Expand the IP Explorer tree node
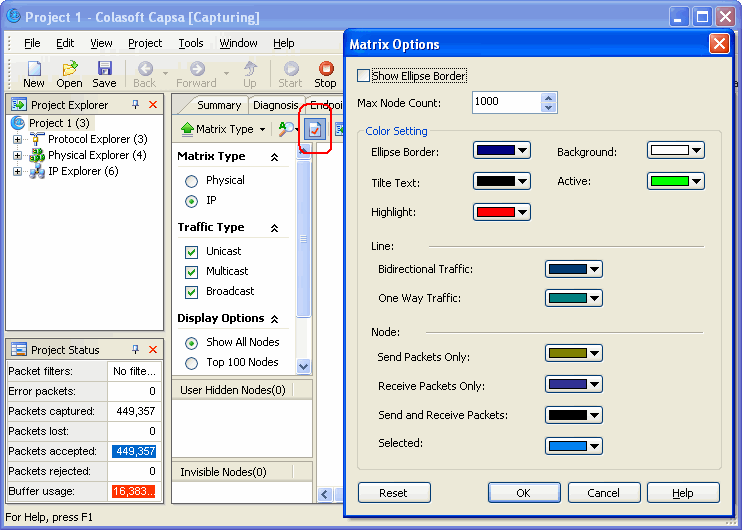Image resolution: width=742 pixels, height=530 pixels. (17, 172)
